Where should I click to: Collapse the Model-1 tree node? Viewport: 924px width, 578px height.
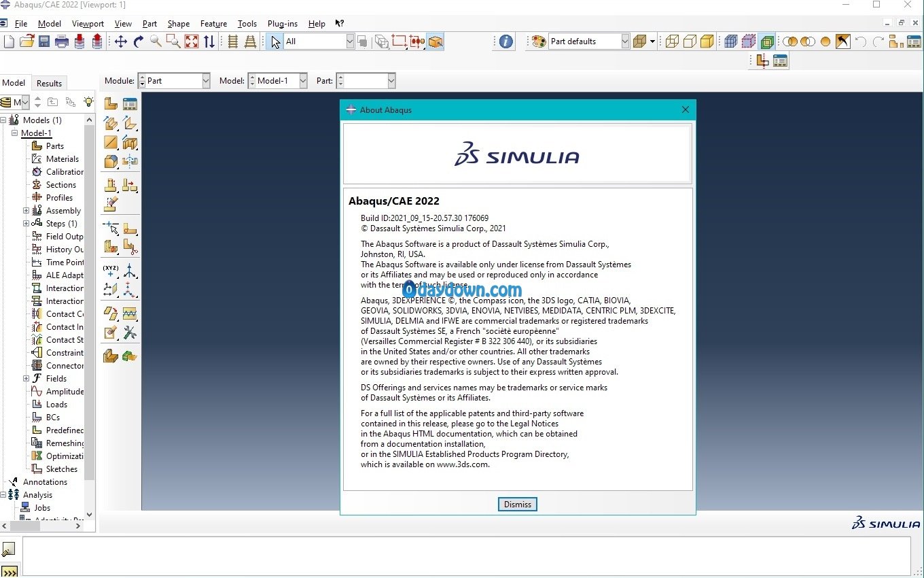(14, 133)
